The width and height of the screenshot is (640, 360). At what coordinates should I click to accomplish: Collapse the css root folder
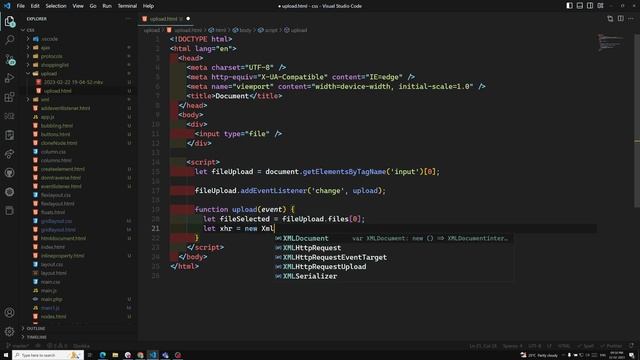[78, 30]
